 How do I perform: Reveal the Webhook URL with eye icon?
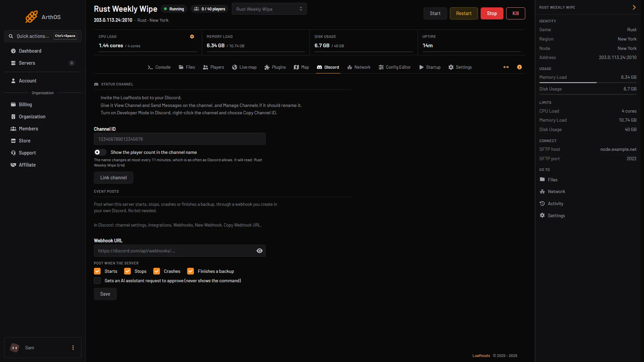pyautogui.click(x=260, y=251)
